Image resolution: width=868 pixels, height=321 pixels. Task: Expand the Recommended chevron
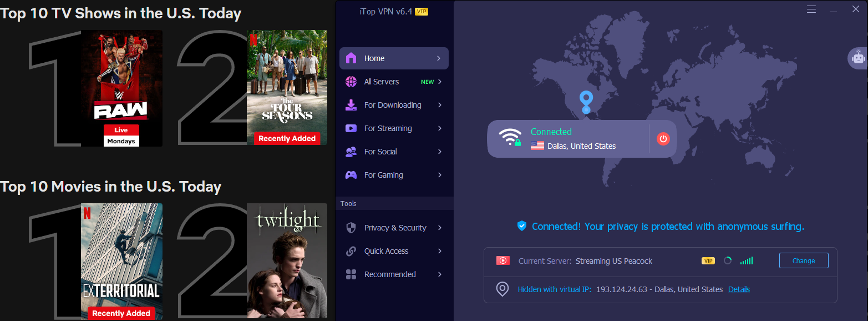440,274
